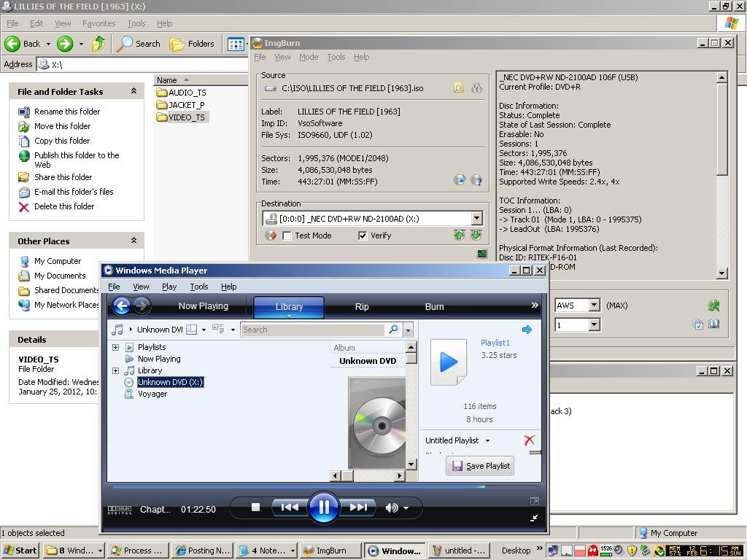Click the eject tray up arrow in Destination
The width and height of the screenshot is (747, 560).
click(x=459, y=236)
